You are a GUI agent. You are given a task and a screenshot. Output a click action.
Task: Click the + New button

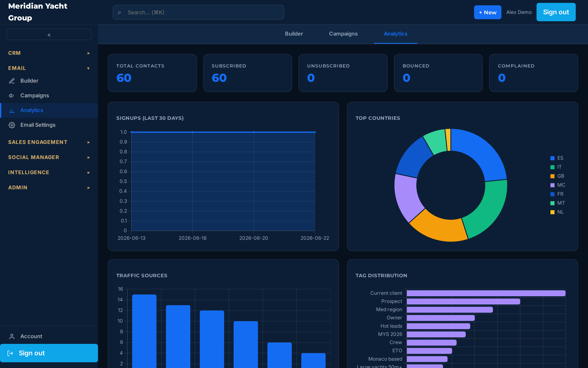point(487,12)
